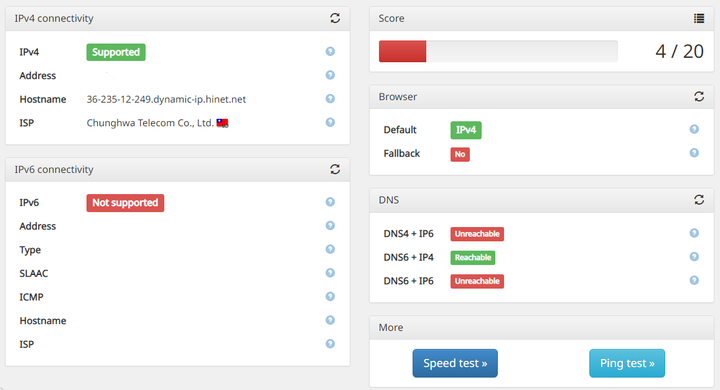Click the hinet.net hostname text
The height and width of the screenshot is (390, 720).
point(166,99)
